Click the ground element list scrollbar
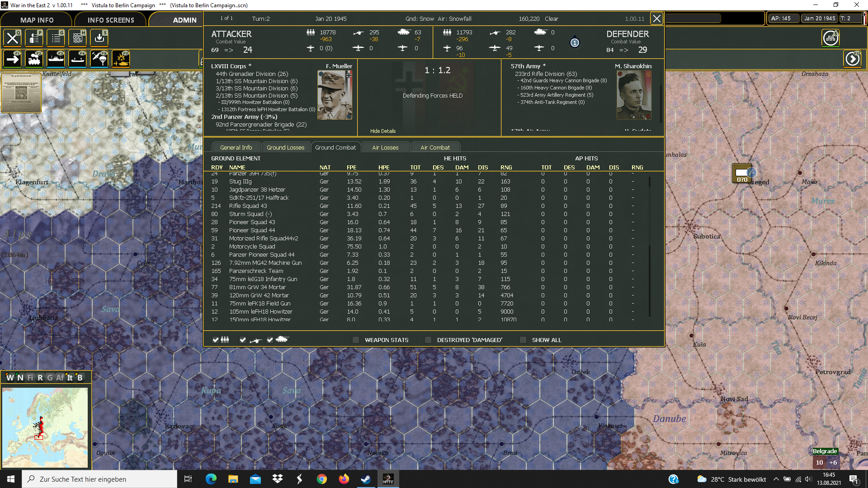The image size is (868, 488). click(x=650, y=246)
